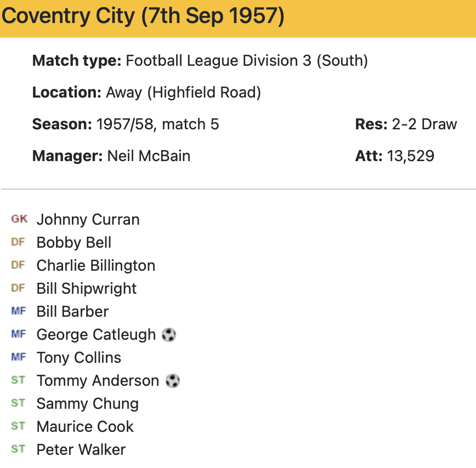Click the 13,529 attendance figure

[410, 156]
